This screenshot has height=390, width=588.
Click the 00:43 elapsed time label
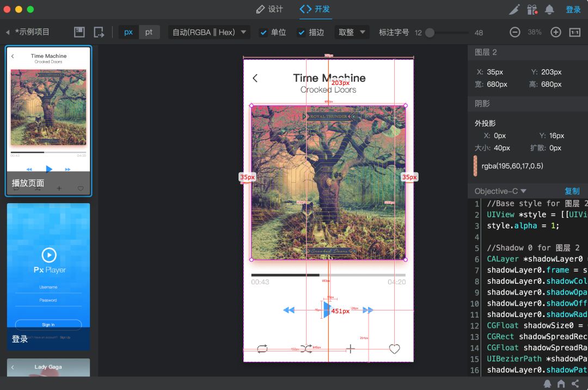(x=260, y=282)
